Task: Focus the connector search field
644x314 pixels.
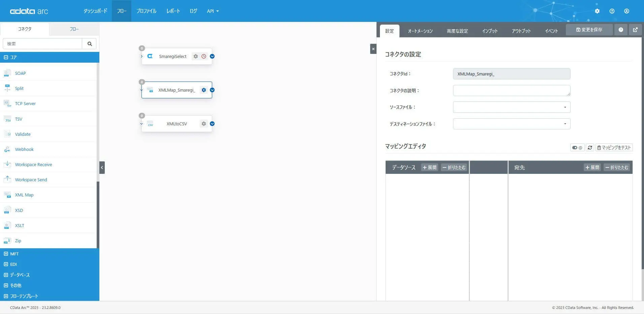Action: click(x=42, y=44)
